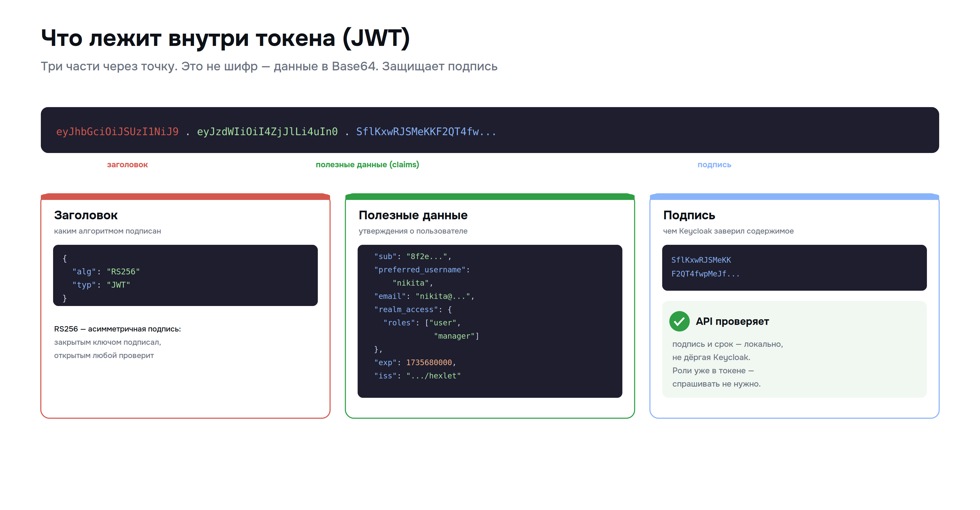Click the title Что лежит внутри токена (JWT)
The height and width of the screenshot is (510, 980).
click(x=225, y=38)
